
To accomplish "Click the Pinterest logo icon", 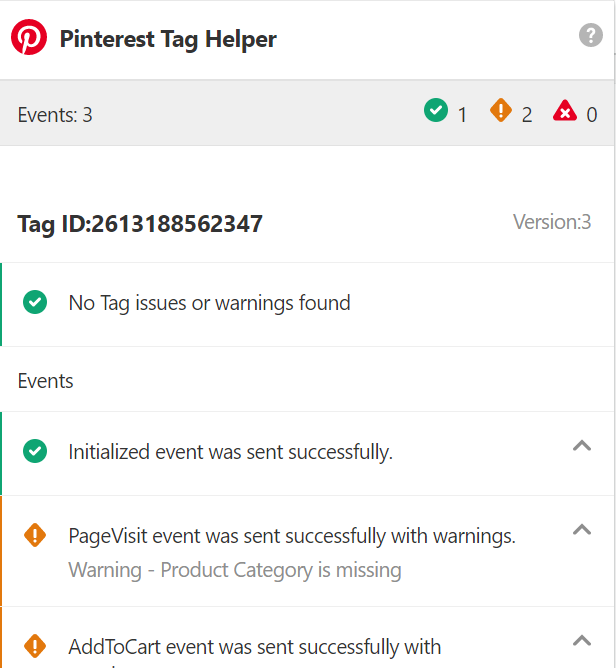I will click(29, 39).
